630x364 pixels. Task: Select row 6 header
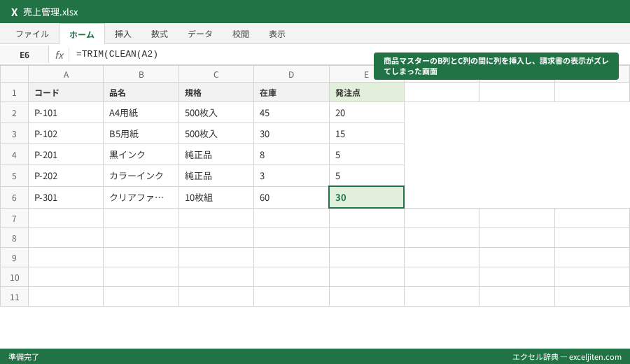pyautogui.click(x=15, y=197)
